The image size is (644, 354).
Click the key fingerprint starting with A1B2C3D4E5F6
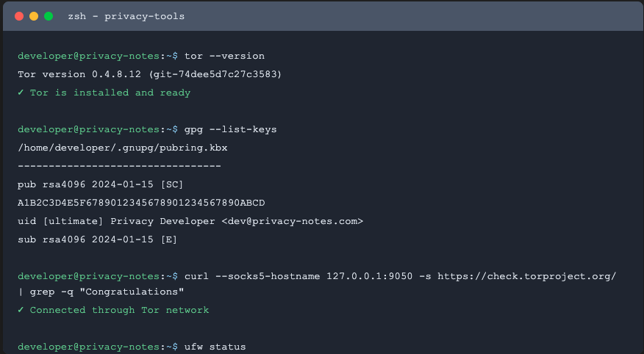pyautogui.click(x=141, y=203)
